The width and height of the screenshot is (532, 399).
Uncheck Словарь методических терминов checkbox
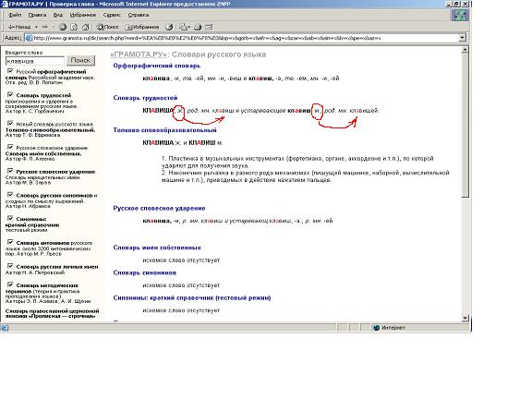point(10,284)
